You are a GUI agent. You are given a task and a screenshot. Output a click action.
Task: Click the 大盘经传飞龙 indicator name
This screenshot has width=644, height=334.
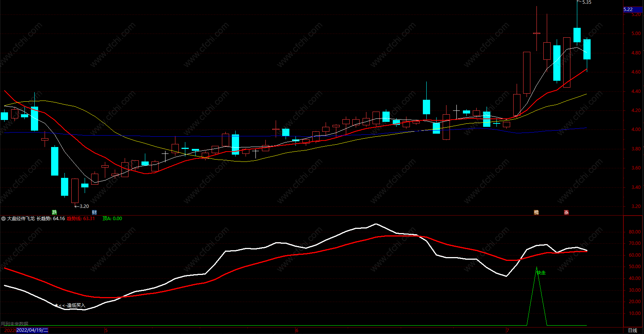coord(21,219)
